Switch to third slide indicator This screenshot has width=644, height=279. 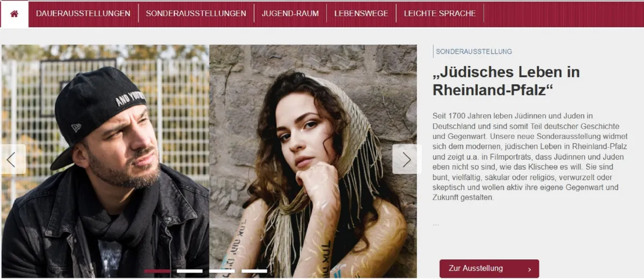pyautogui.click(x=222, y=271)
